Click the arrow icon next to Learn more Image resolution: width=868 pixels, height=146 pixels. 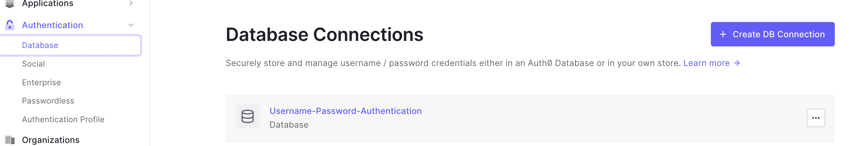(x=737, y=63)
